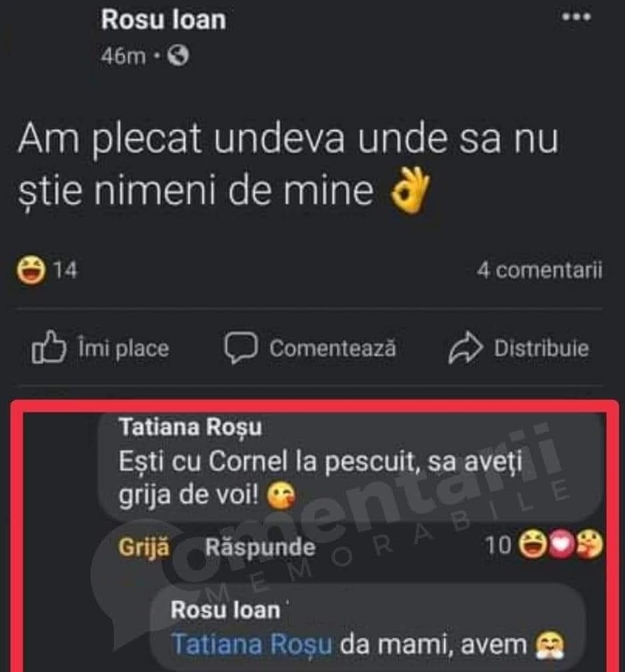625x672 pixels.
Task: Open the three-dot post options menu
Action: click(577, 16)
